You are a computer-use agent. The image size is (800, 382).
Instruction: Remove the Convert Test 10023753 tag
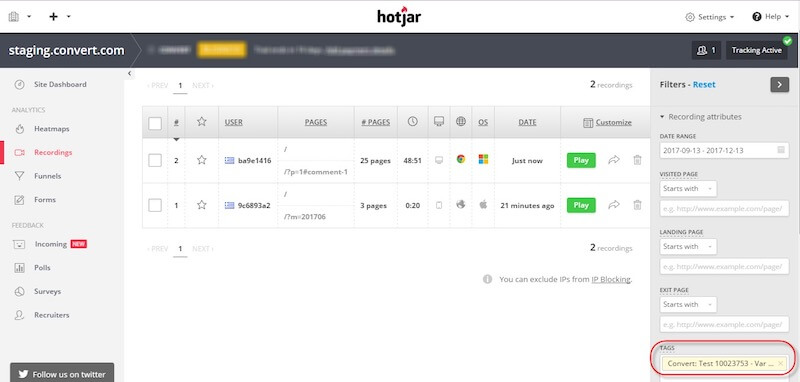pos(781,364)
